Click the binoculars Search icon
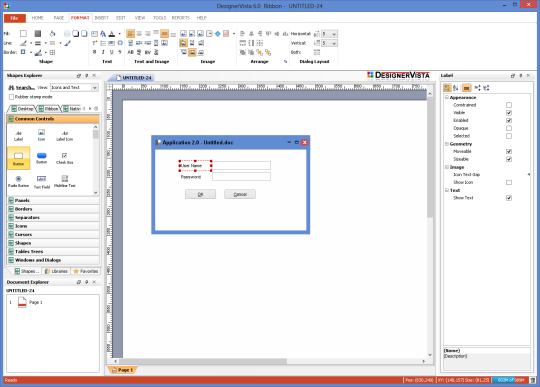540x387 pixels. pos(11,87)
